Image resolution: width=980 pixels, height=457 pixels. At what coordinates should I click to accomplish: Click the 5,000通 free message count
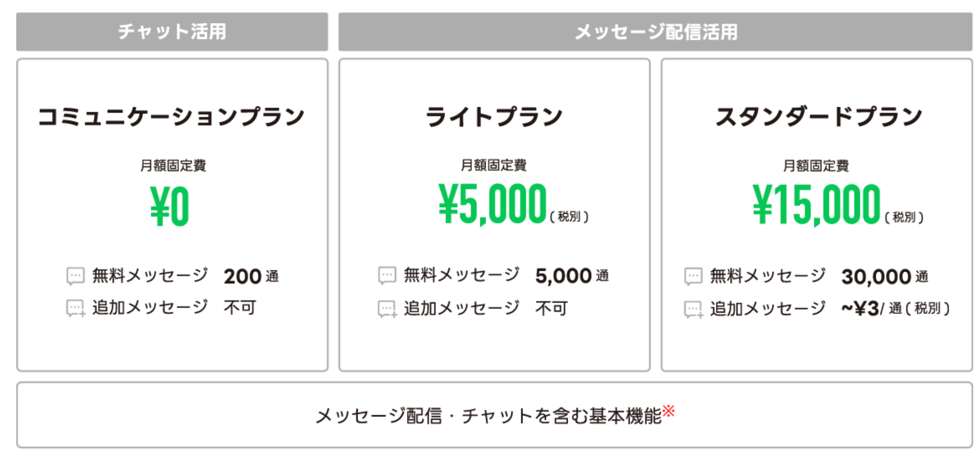click(572, 276)
